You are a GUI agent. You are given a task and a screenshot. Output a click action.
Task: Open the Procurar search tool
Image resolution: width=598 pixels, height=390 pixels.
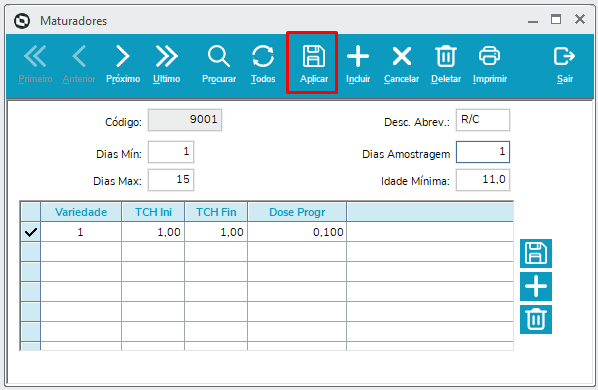coord(219,64)
